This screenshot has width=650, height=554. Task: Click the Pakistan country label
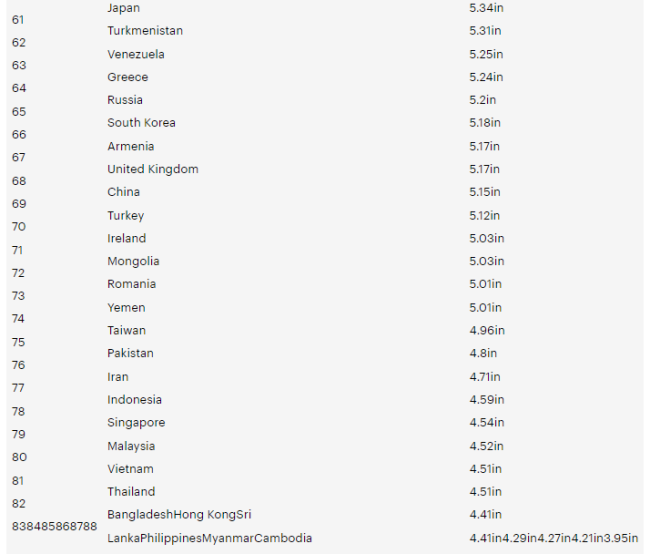pyautogui.click(x=131, y=353)
